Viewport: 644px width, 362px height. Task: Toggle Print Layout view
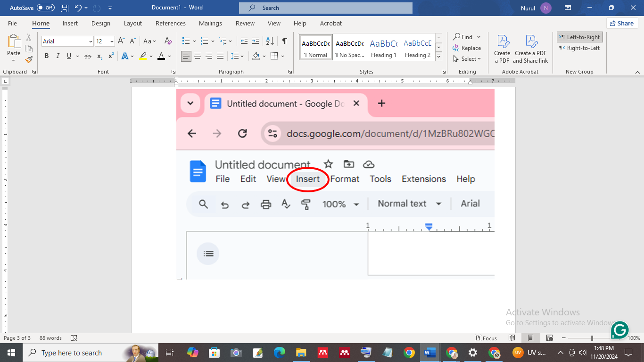[530, 338]
